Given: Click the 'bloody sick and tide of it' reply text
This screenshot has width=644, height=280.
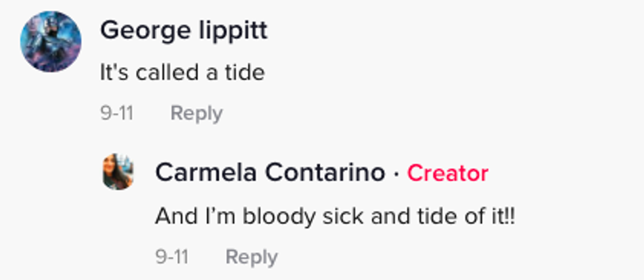Looking at the screenshot, I should coord(335,216).
